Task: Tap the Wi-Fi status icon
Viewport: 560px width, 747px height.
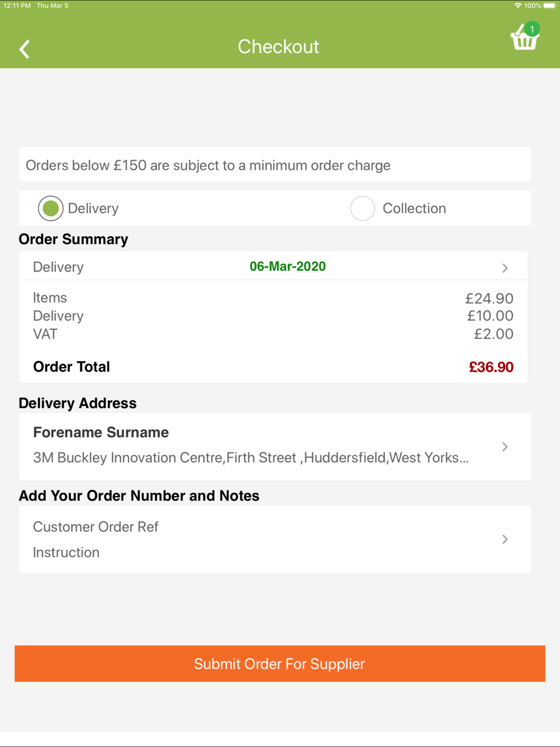Action: 517,6
